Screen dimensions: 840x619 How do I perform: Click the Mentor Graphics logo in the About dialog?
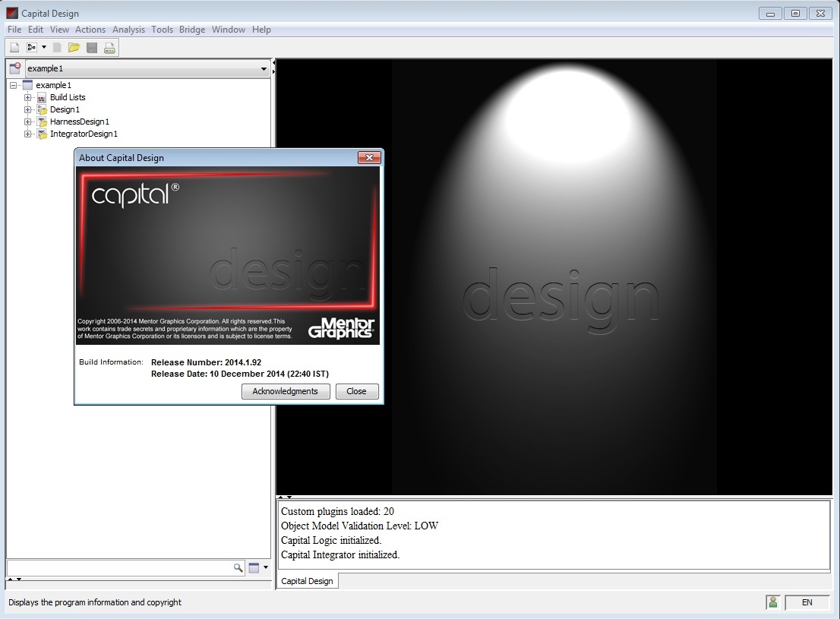tap(341, 328)
